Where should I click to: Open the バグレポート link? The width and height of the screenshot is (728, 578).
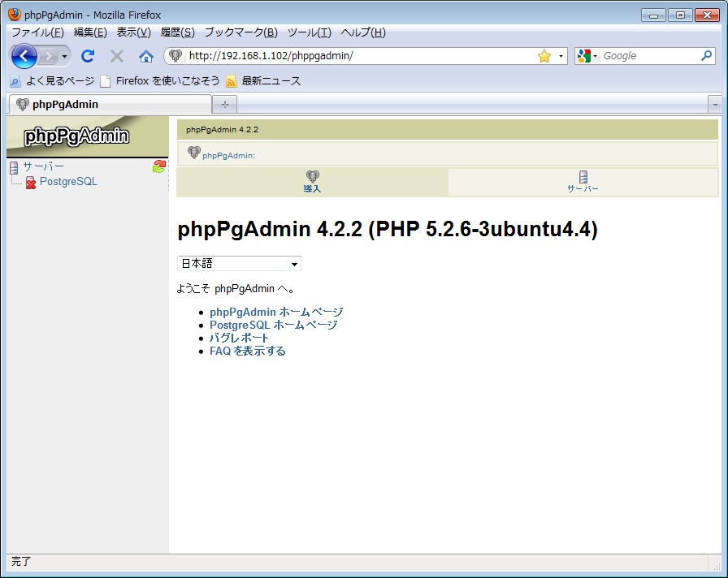tap(239, 339)
